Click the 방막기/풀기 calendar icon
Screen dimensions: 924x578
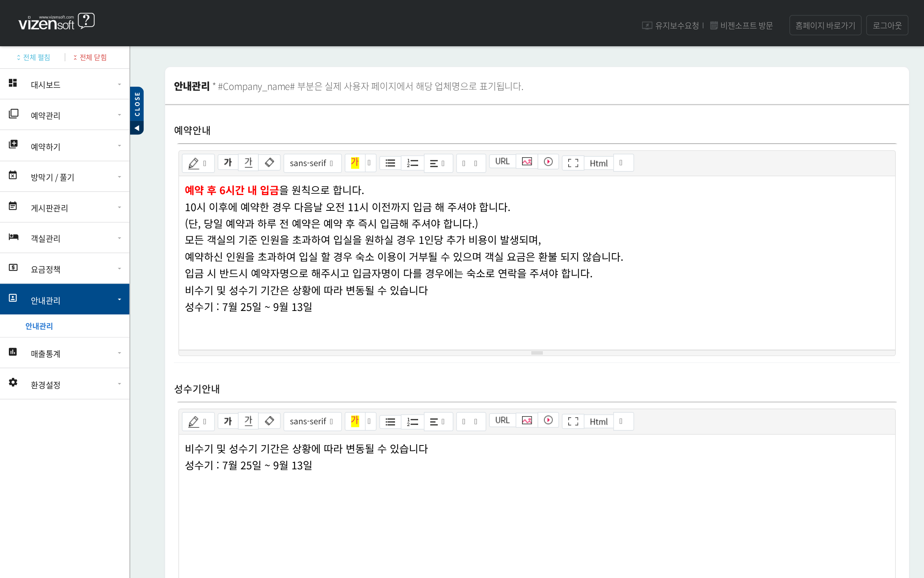(13, 175)
